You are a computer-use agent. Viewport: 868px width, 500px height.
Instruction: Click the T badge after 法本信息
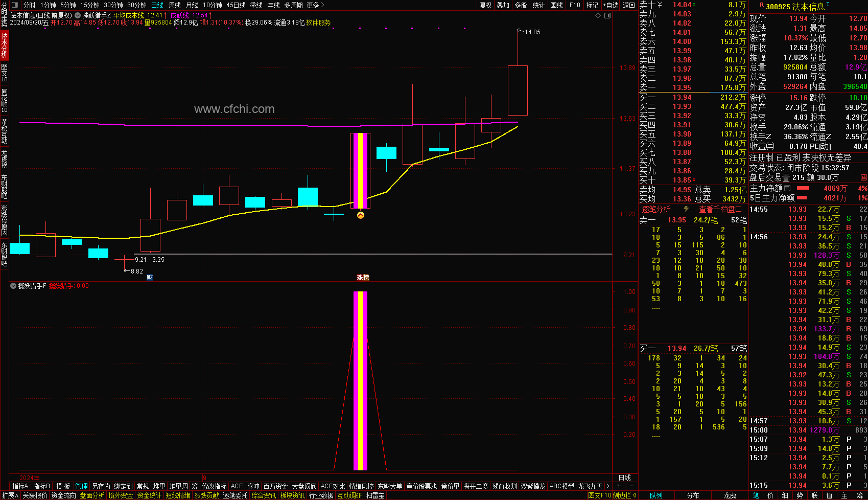pos(828,5)
